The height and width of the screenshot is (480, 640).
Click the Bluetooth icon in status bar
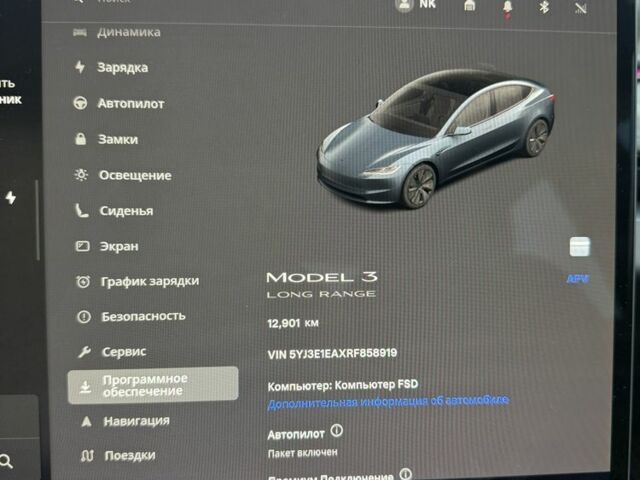[545, 7]
